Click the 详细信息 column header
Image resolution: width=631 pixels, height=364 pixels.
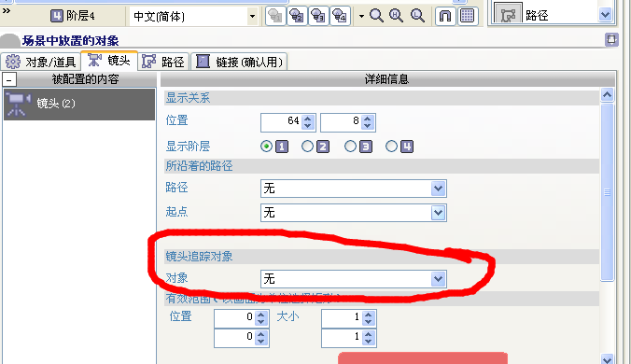pos(386,79)
